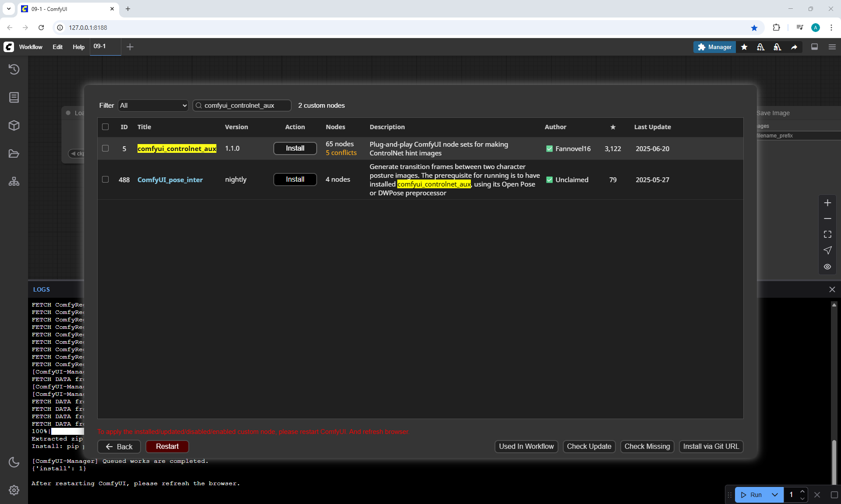This screenshot has height=504, width=841.
Task: Check the comfyui_controlnet_aux row checkbox
Action: (x=105, y=148)
